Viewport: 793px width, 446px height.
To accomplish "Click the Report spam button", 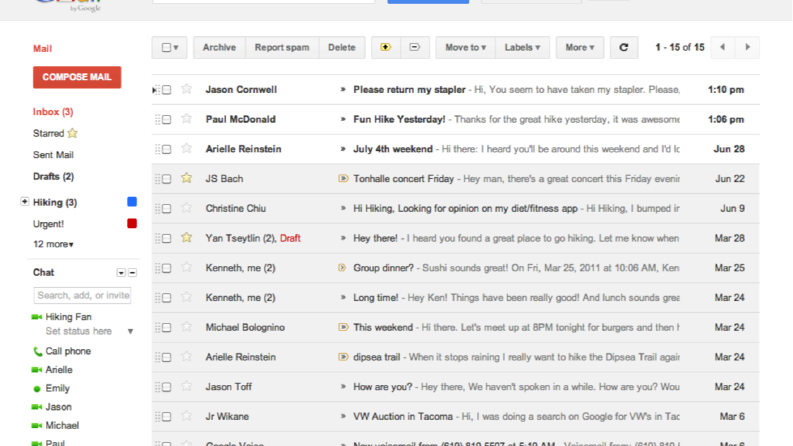I will (282, 48).
